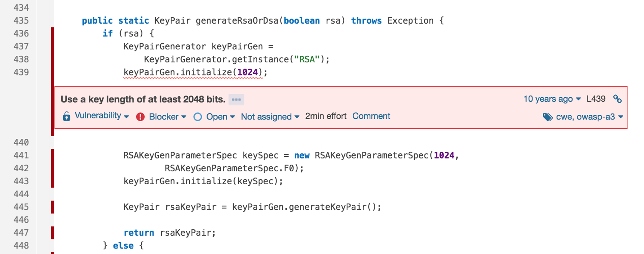Expand the "10 years ago" changelog dropdown
Viewport: 644px width, 254px height.
[x=552, y=99]
